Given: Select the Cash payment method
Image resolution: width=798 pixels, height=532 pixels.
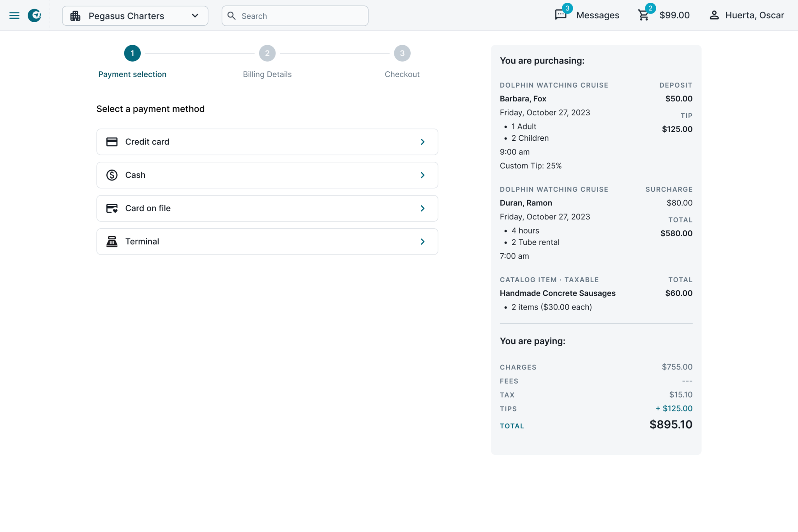Looking at the screenshot, I should click(267, 175).
